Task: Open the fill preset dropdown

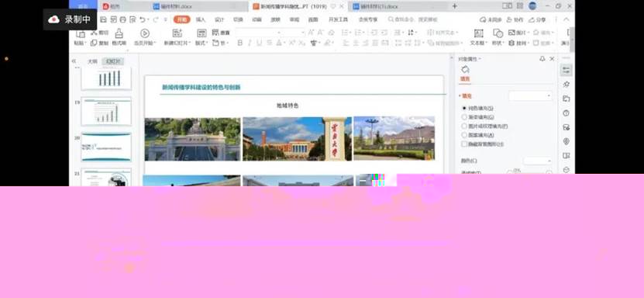Action: 530,95
